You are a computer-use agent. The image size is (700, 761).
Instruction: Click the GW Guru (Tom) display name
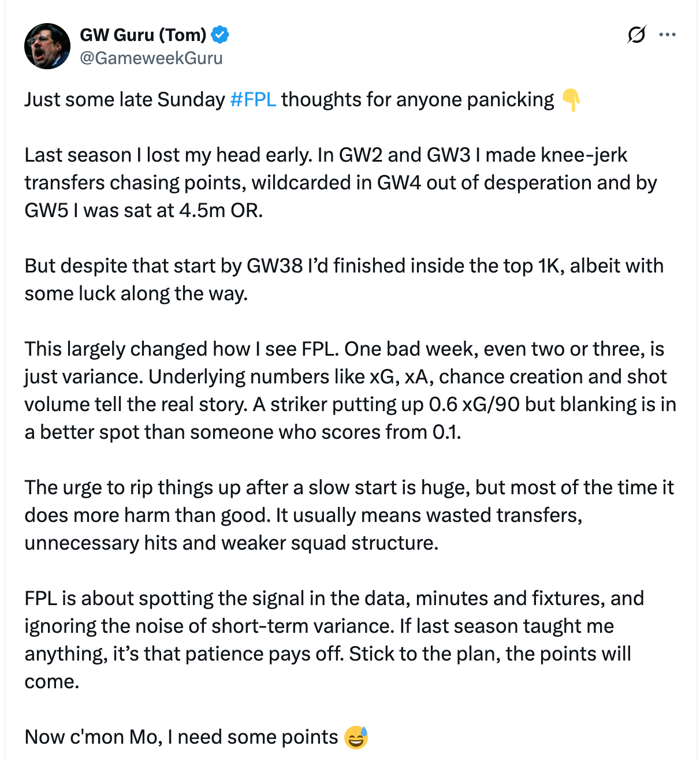(x=143, y=35)
